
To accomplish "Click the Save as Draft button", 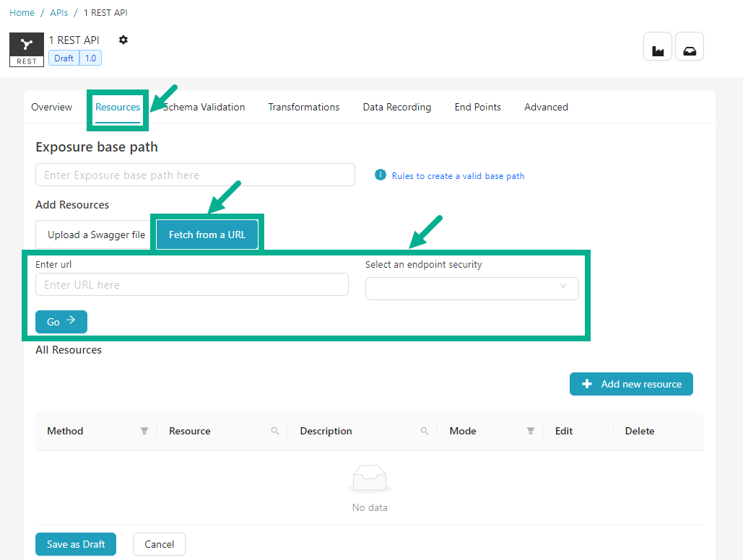I will coord(76,544).
